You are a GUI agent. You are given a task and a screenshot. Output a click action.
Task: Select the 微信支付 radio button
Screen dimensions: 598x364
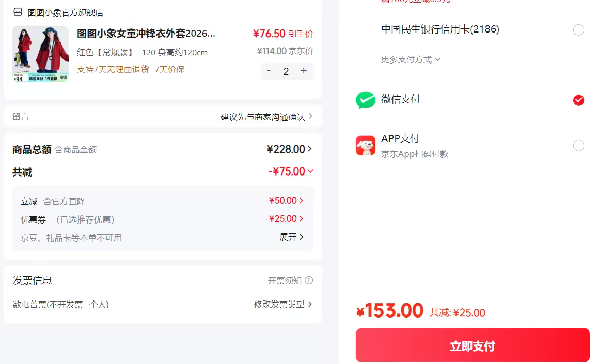tap(578, 100)
